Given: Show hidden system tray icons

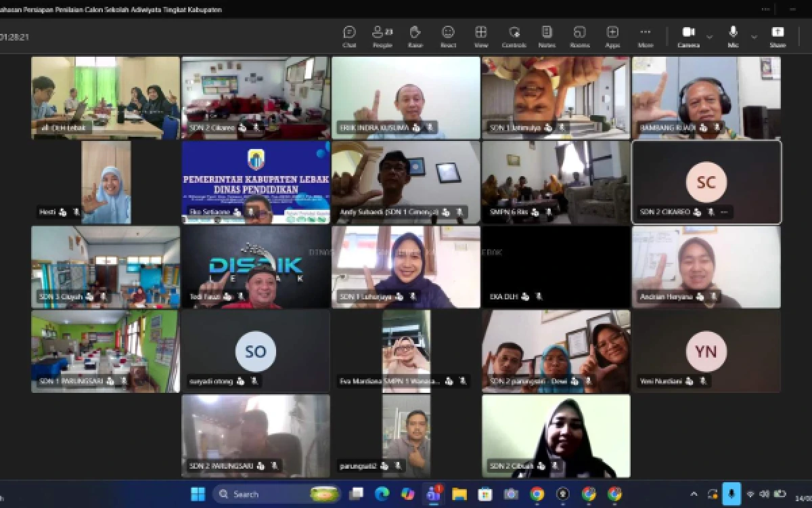Looking at the screenshot, I should (x=694, y=494).
